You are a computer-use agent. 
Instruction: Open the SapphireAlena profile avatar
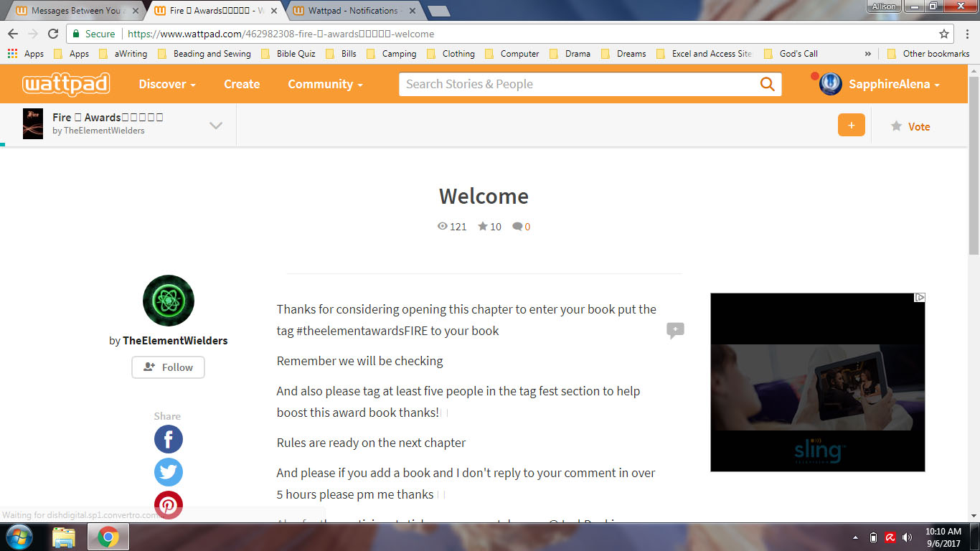coord(830,84)
